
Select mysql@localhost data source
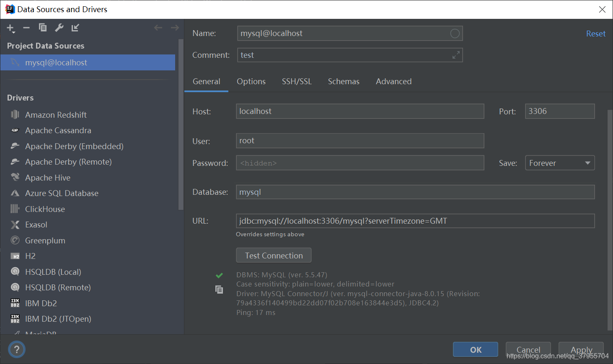tap(88, 62)
